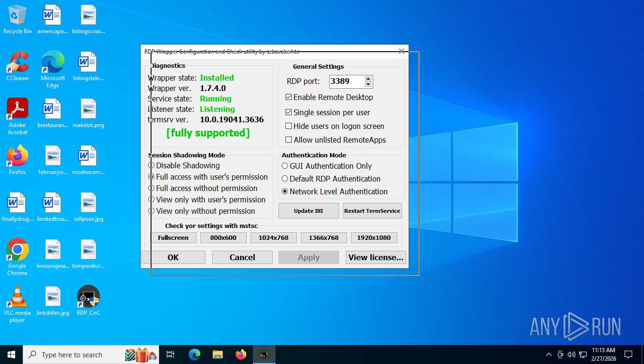Click the View license... button
The width and height of the screenshot is (644, 364).
coord(376,257)
